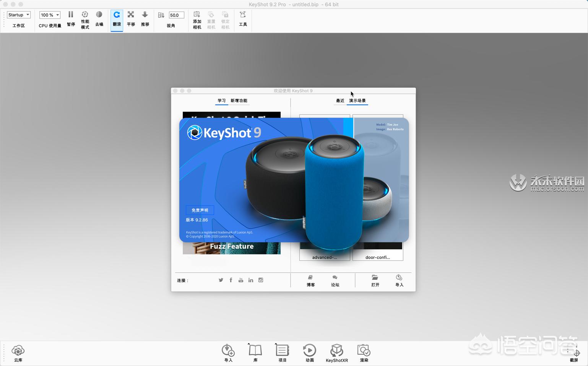This screenshot has height=366, width=588.
Task: Open the Twitter link icon
Action: (221, 280)
